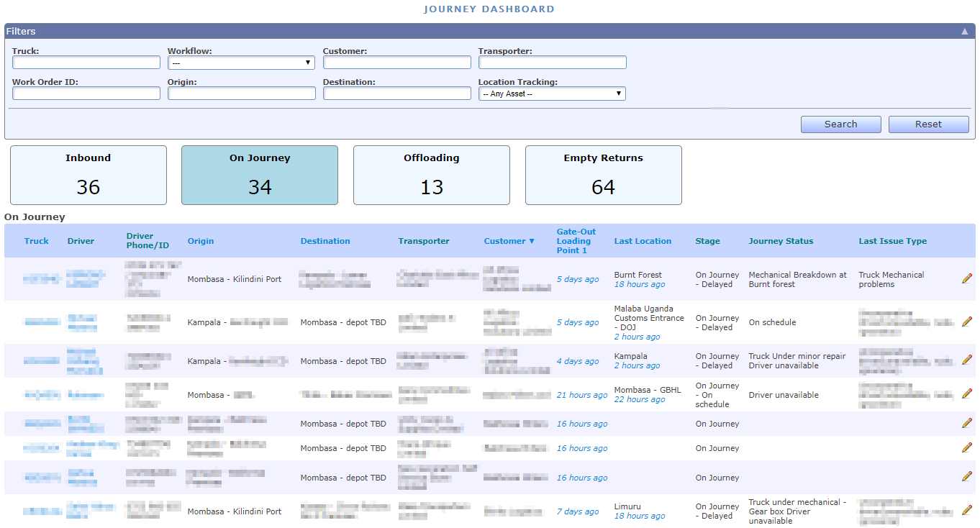
Task: Open the Empty Returns list
Action: tap(603, 175)
